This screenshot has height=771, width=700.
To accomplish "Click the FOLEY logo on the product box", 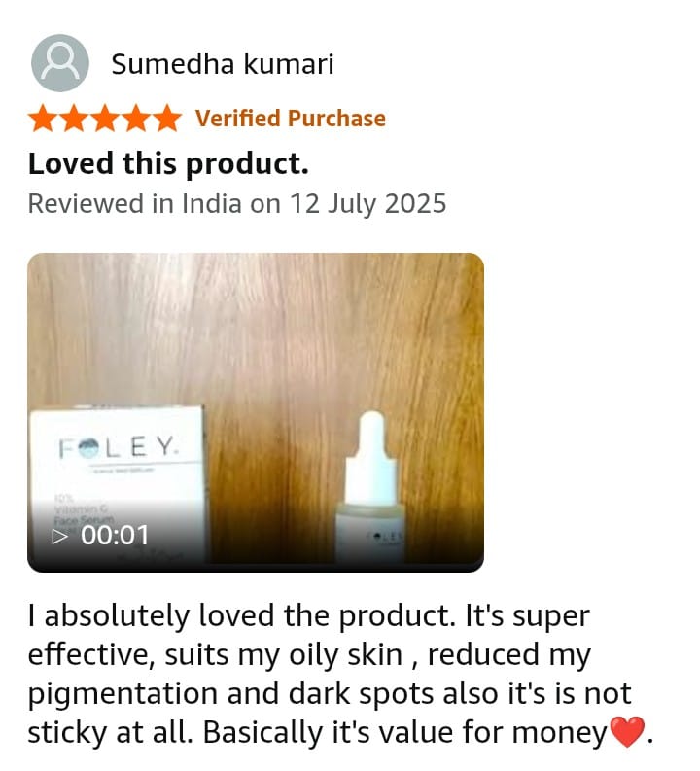I will [117, 447].
